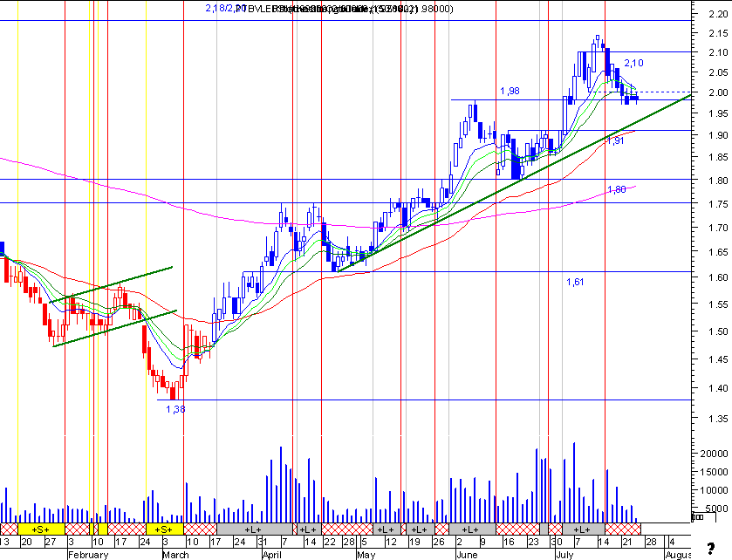Viewport: 732px width, 560px height.
Task: Click date 9 on the time axis
Action: coord(483,542)
